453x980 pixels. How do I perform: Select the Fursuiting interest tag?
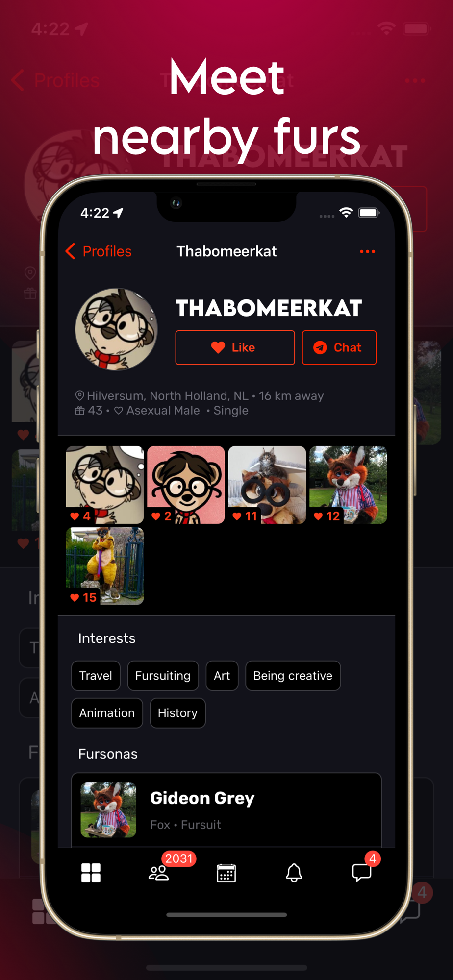coord(163,676)
